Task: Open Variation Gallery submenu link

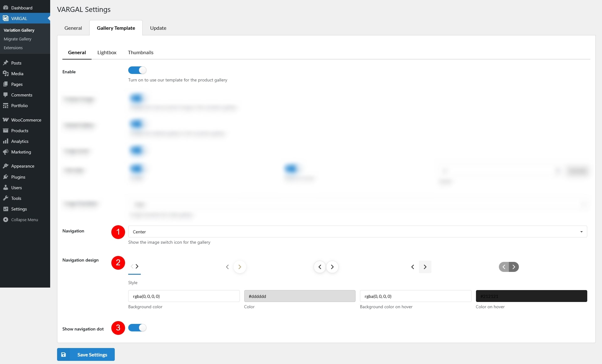Action: 19,30
